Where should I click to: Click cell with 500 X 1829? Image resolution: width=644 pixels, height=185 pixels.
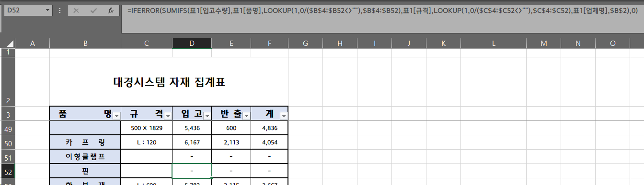(x=147, y=128)
